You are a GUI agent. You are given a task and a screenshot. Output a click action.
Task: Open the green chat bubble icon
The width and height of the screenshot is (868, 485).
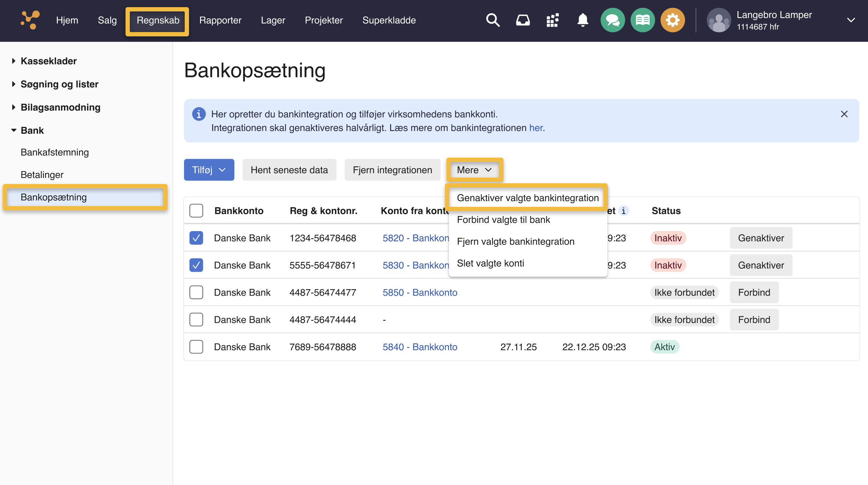click(613, 20)
